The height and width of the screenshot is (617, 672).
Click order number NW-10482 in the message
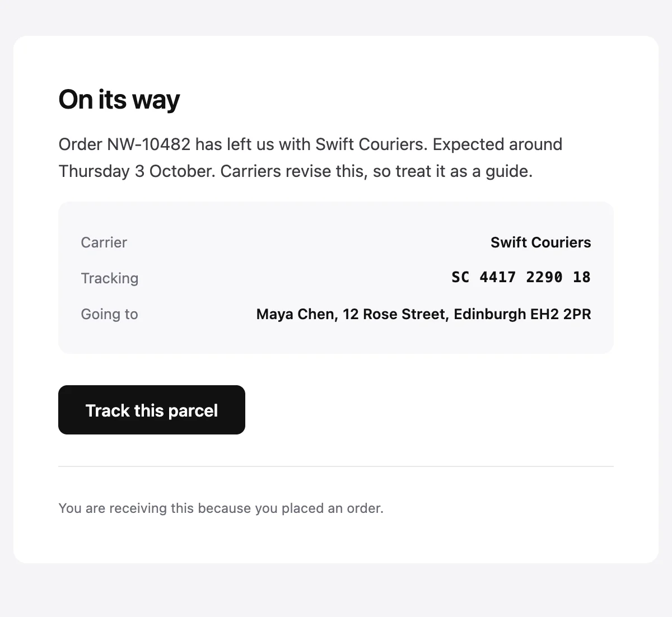(148, 144)
